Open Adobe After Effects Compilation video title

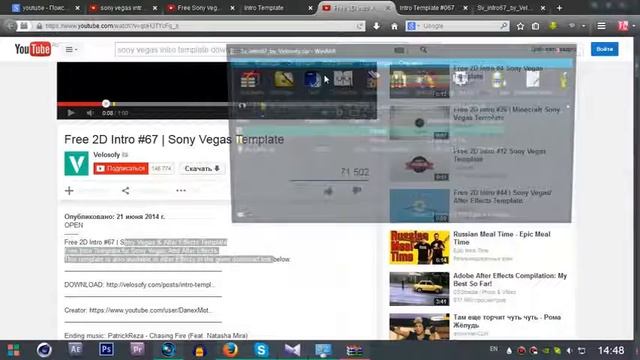tap(510, 280)
